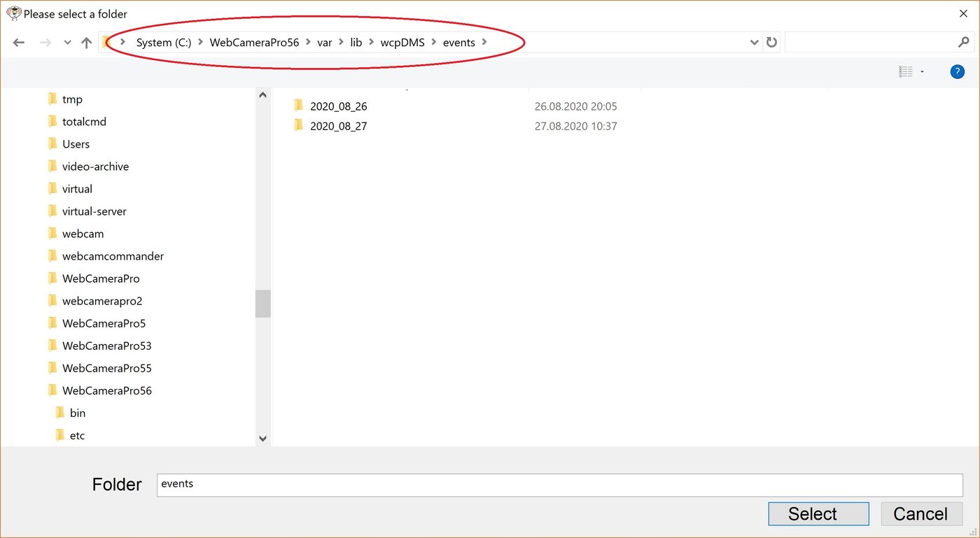The height and width of the screenshot is (538, 980).
Task: Click 26.08.2020 20:05 date entry
Action: 575,106
